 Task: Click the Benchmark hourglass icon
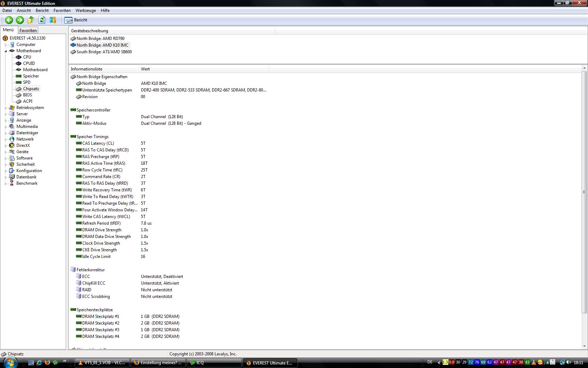(12, 183)
